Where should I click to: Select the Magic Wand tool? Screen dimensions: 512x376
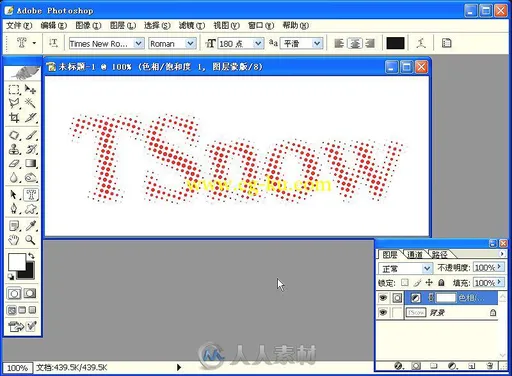pos(30,103)
